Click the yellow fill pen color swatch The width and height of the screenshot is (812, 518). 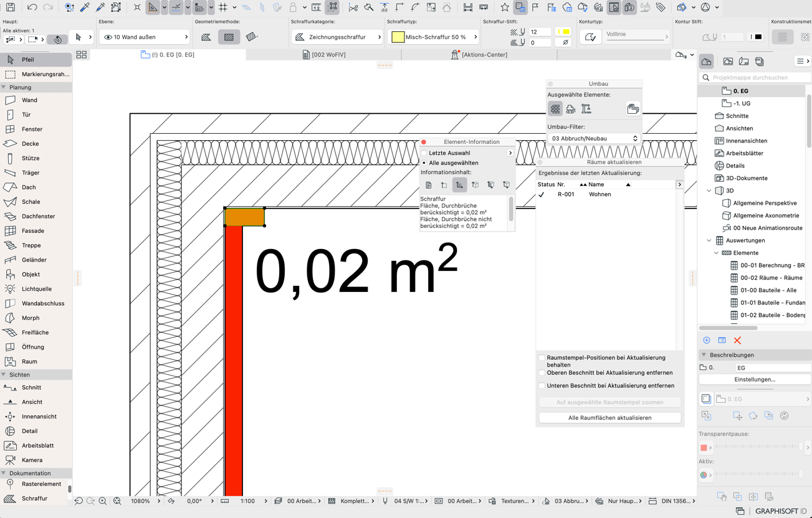click(x=563, y=31)
